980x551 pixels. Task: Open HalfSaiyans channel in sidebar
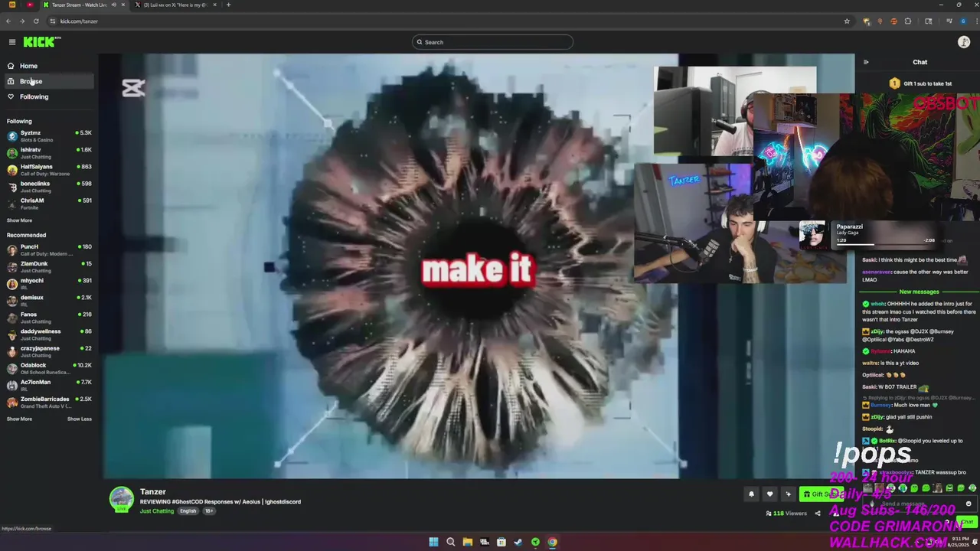[x=49, y=170]
